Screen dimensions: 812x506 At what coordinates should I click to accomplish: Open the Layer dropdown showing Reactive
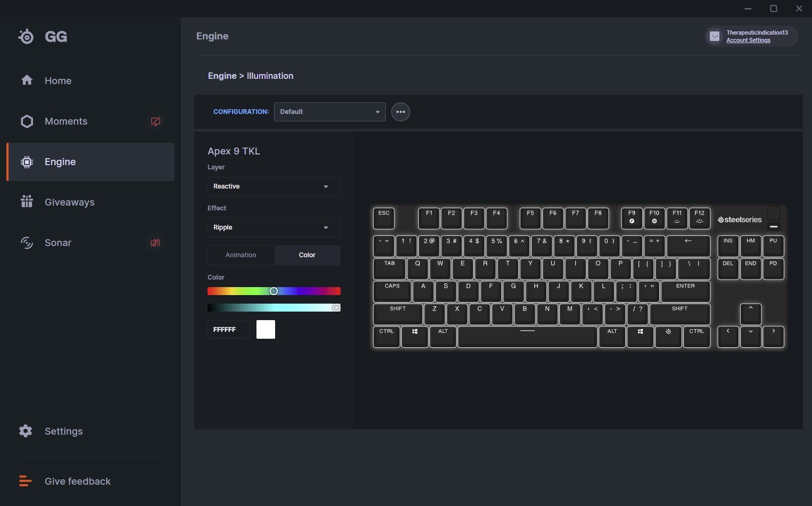click(x=274, y=186)
